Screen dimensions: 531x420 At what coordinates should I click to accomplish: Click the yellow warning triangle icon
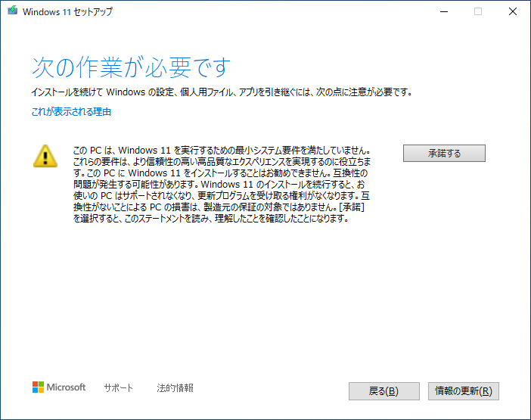pyautogui.click(x=45, y=156)
